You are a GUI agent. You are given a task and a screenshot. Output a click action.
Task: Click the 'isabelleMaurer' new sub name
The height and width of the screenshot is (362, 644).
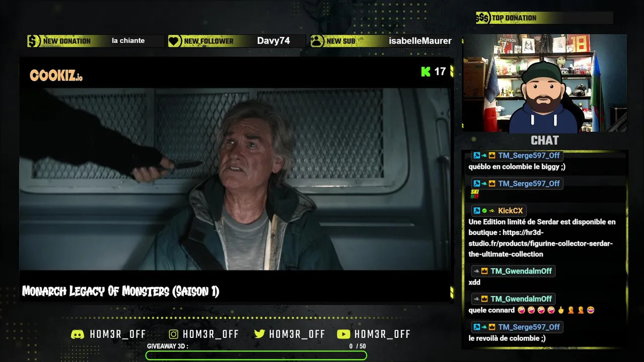click(420, 41)
